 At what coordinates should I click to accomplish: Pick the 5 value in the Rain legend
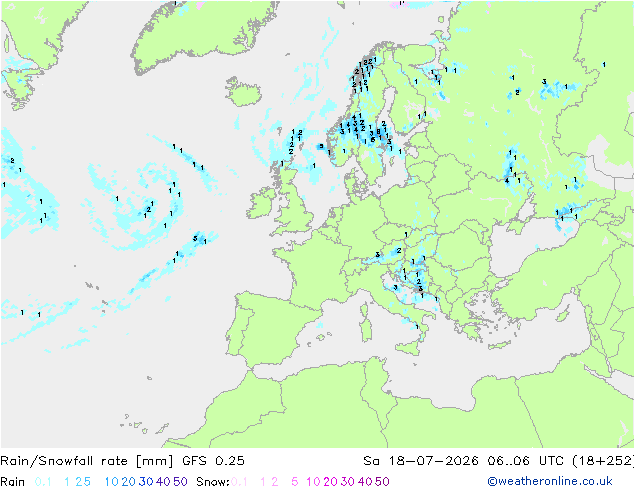(87, 482)
